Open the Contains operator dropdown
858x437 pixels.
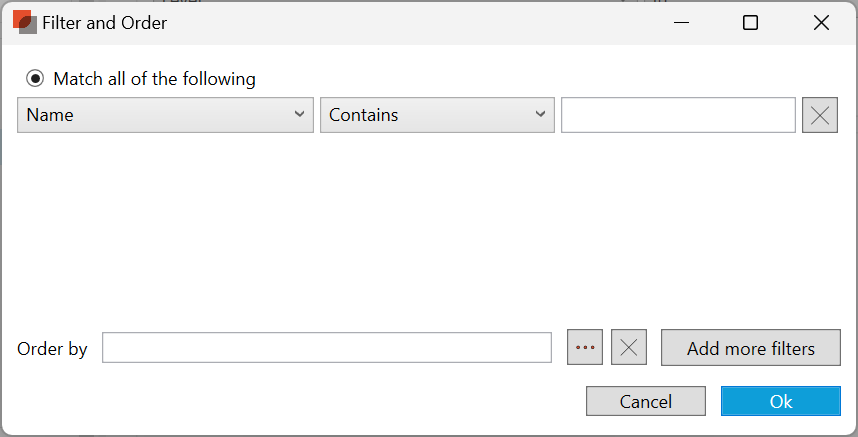tap(437, 115)
